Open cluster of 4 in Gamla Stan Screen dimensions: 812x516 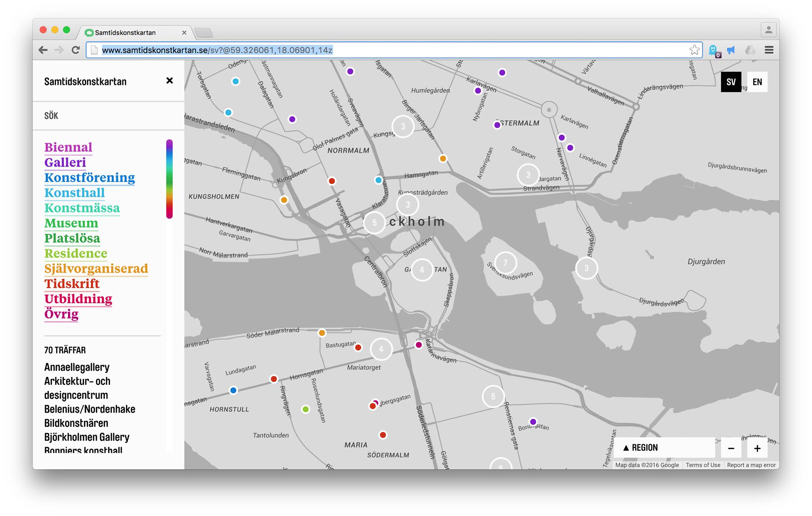pyautogui.click(x=422, y=270)
